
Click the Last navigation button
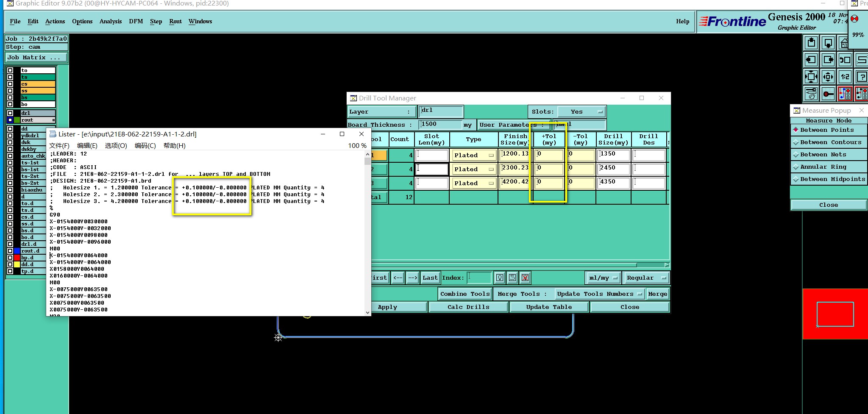coord(430,278)
